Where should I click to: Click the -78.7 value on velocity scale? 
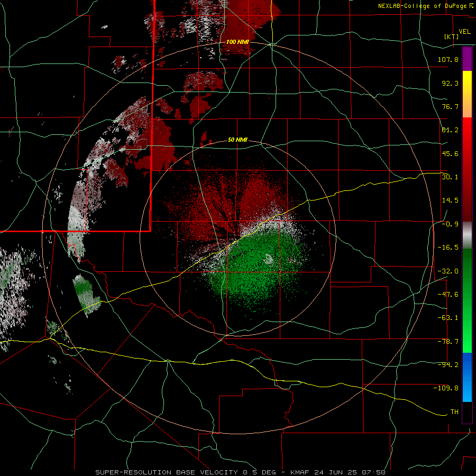point(448,342)
